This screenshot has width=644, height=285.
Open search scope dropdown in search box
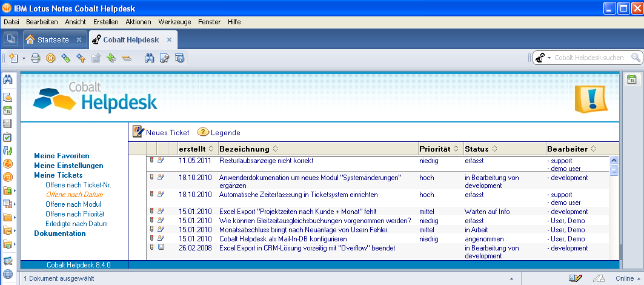click(549, 58)
